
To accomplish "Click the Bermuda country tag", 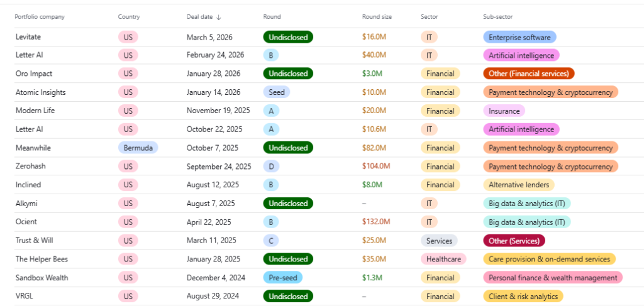I will pos(138,148).
